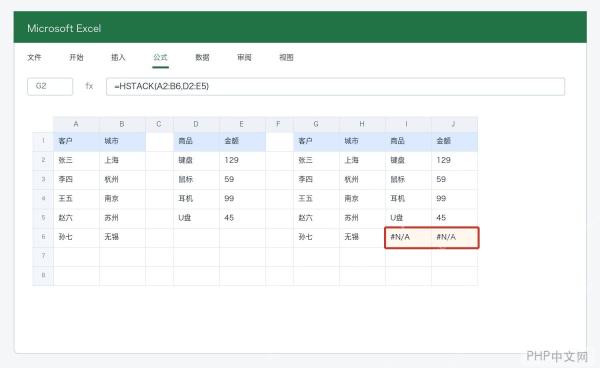Select cell E5 containing 45
Screen dimensions: 600x368
click(242, 218)
